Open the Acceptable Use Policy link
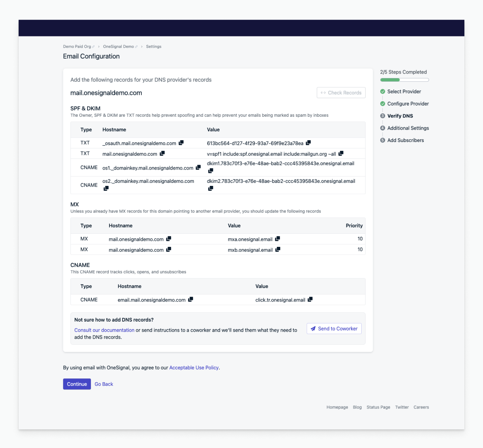483x448 pixels. (x=194, y=368)
